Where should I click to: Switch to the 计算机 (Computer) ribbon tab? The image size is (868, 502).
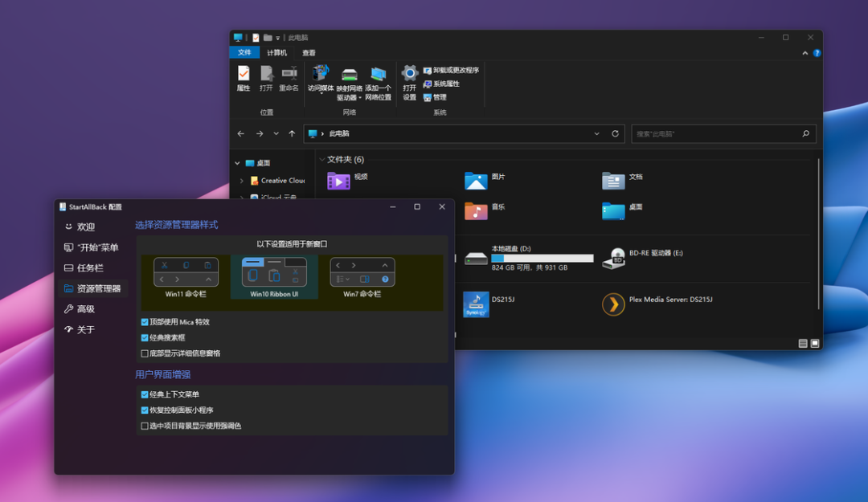[276, 52]
